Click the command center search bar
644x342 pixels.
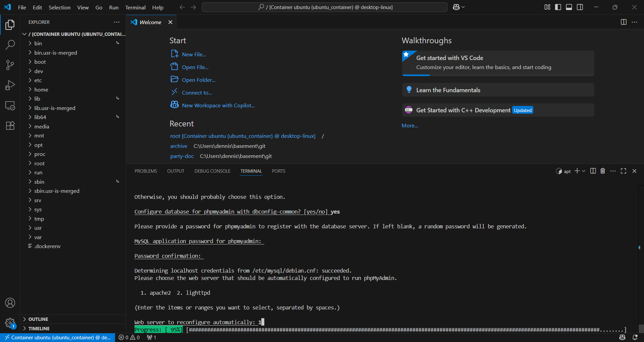click(324, 7)
